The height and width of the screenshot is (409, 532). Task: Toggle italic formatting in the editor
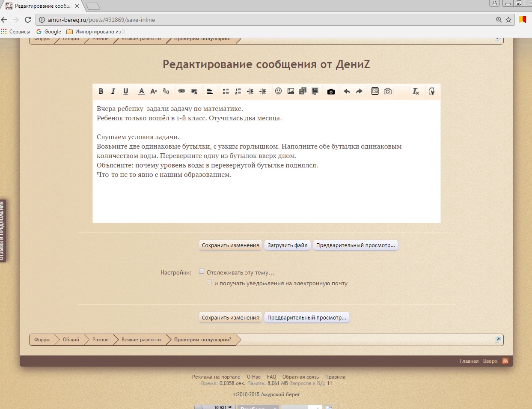pos(113,91)
